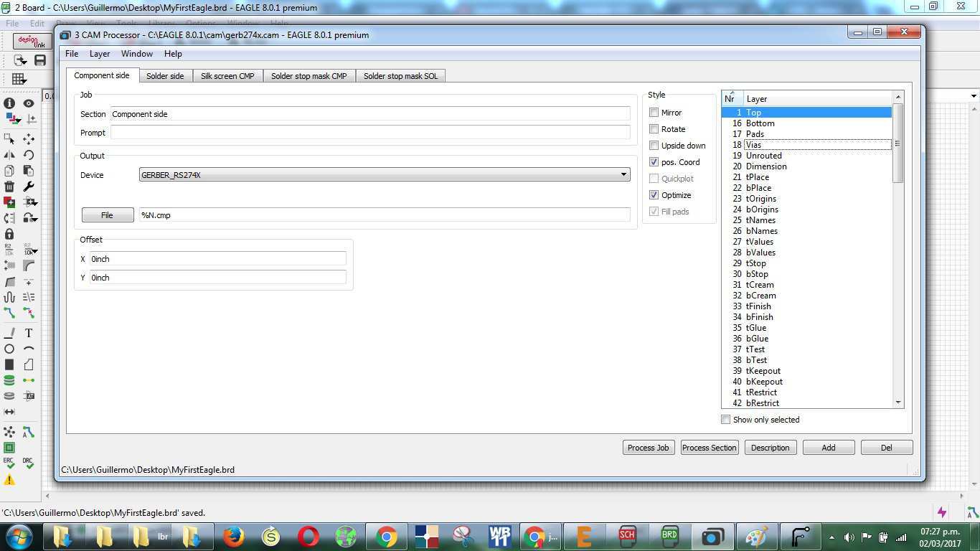The width and height of the screenshot is (980, 551).
Task: Select the Rotate tool
Action: 29,155
